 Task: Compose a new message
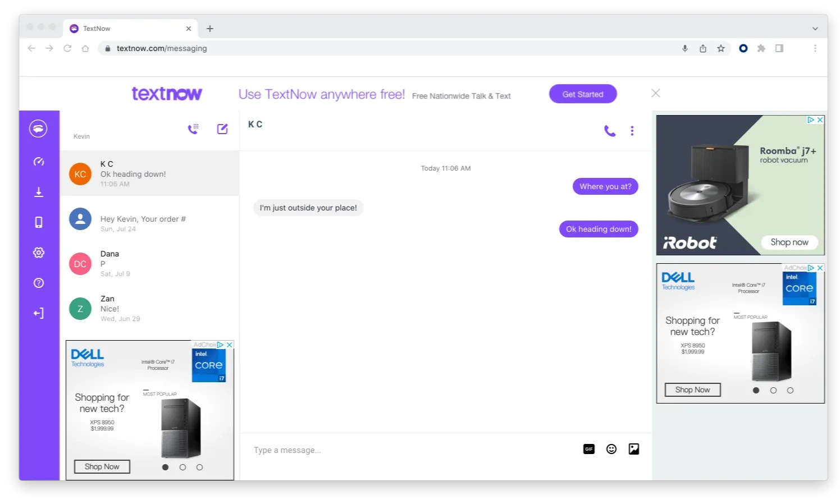click(x=222, y=129)
